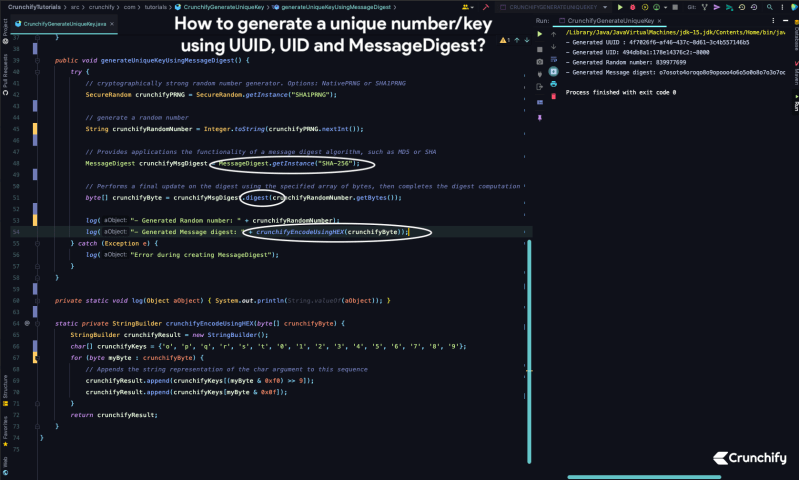Show Git history clock icon
Image resolution: width=799 pixels, height=480 pixels.
(x=742, y=7)
